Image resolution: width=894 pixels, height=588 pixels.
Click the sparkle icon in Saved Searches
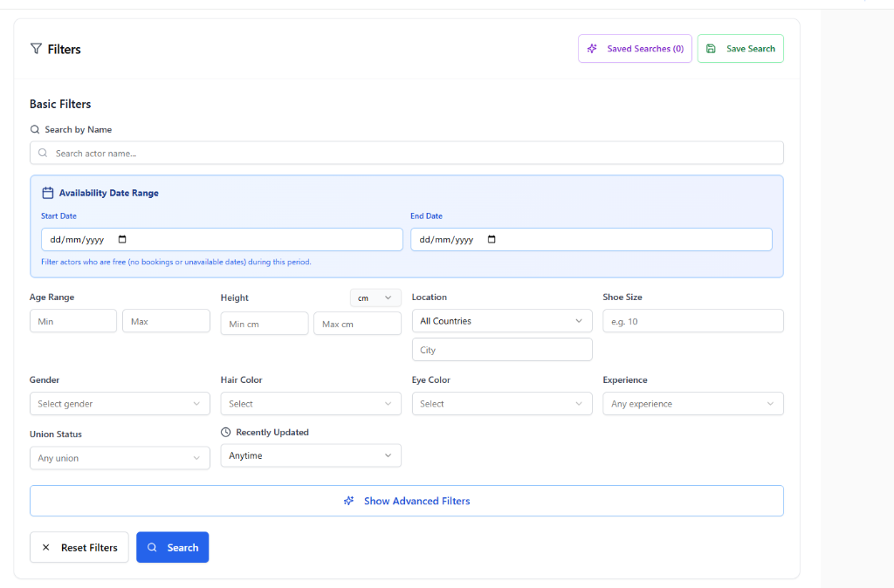(x=593, y=49)
